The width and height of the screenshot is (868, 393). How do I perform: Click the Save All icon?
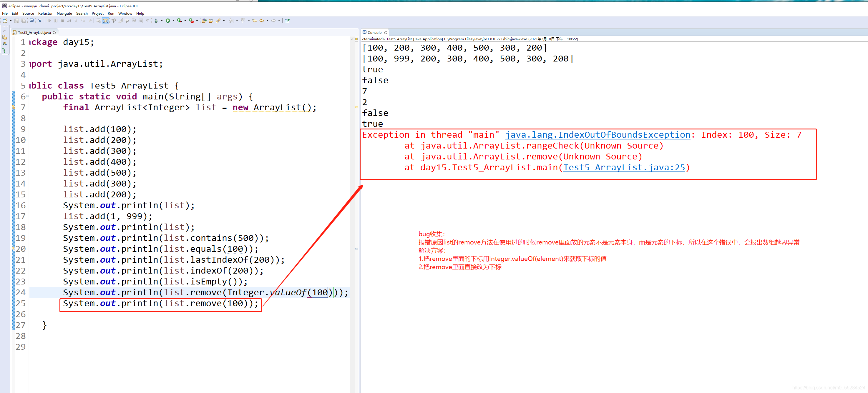pos(23,21)
